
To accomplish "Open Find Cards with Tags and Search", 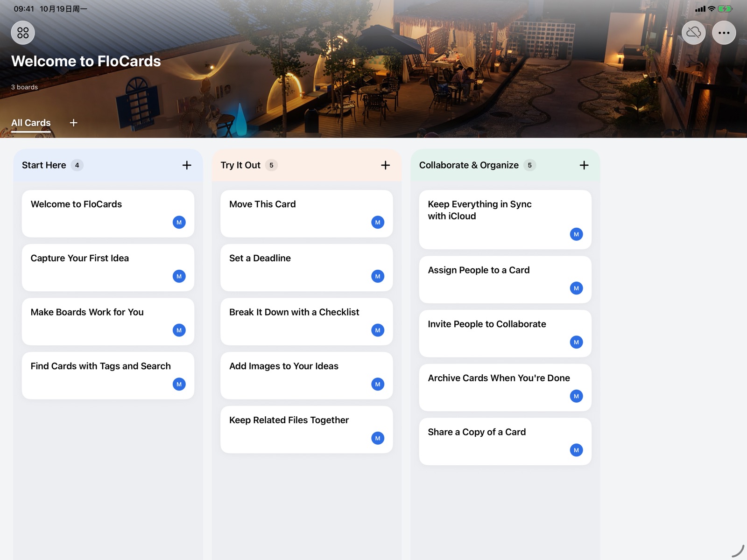I will [x=108, y=376].
